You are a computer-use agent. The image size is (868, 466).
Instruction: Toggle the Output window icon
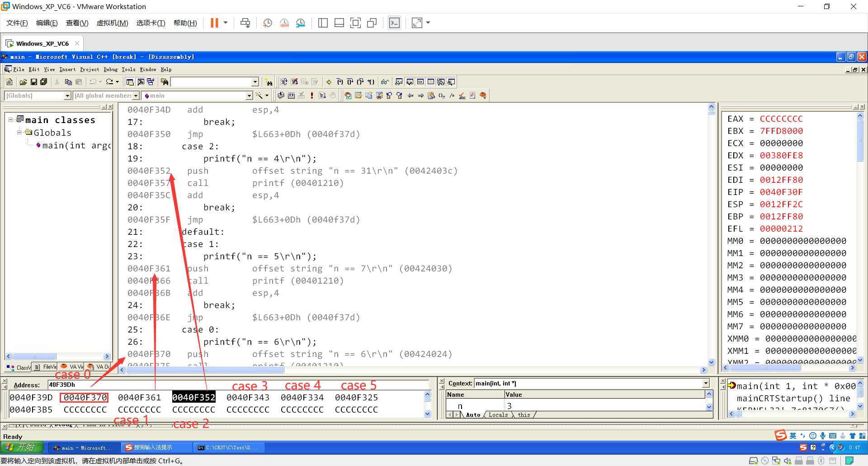[141, 82]
